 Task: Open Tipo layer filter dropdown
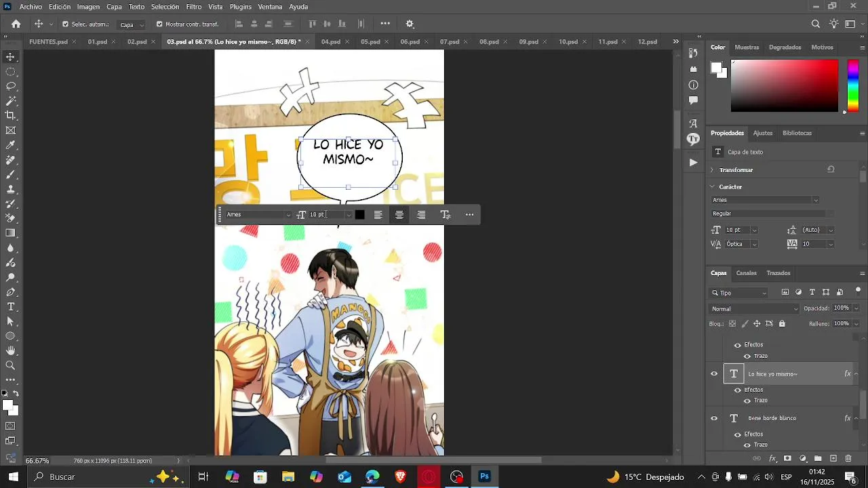point(738,293)
